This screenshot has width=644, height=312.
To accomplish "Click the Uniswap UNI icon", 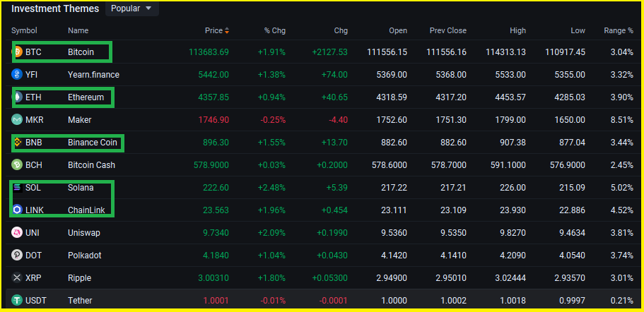I will pyautogui.click(x=17, y=232).
